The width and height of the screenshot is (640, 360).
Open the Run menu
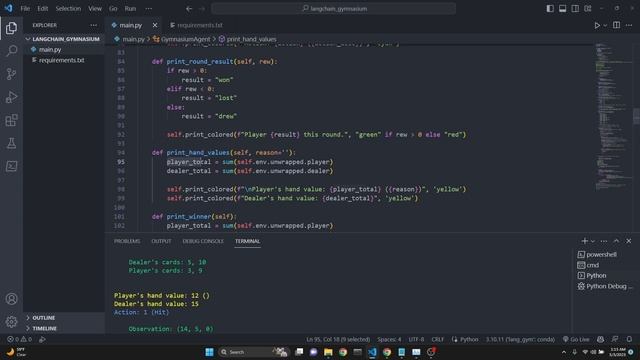pos(130,9)
